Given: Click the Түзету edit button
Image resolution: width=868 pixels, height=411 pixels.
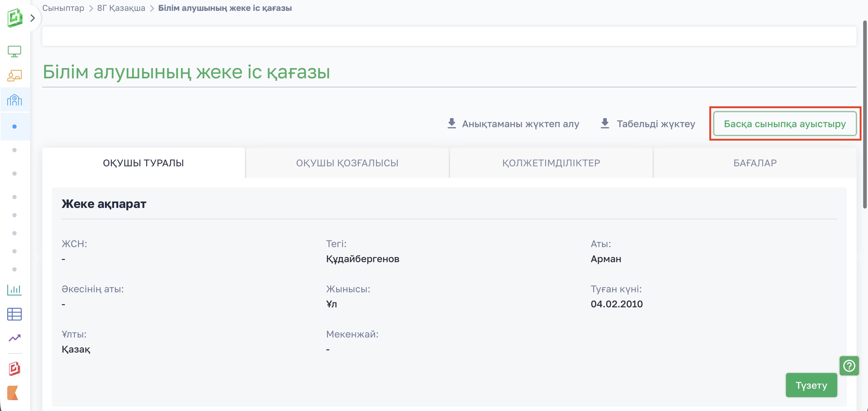Looking at the screenshot, I should [811, 385].
